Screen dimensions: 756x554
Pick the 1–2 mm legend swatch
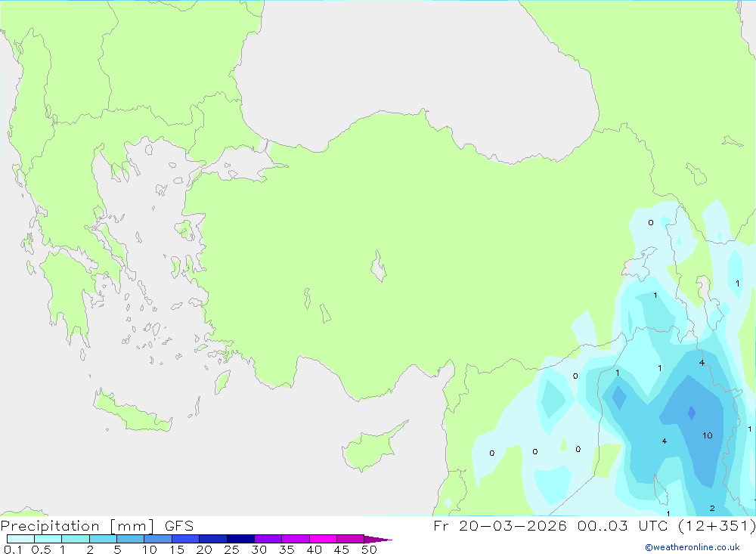click(75, 539)
